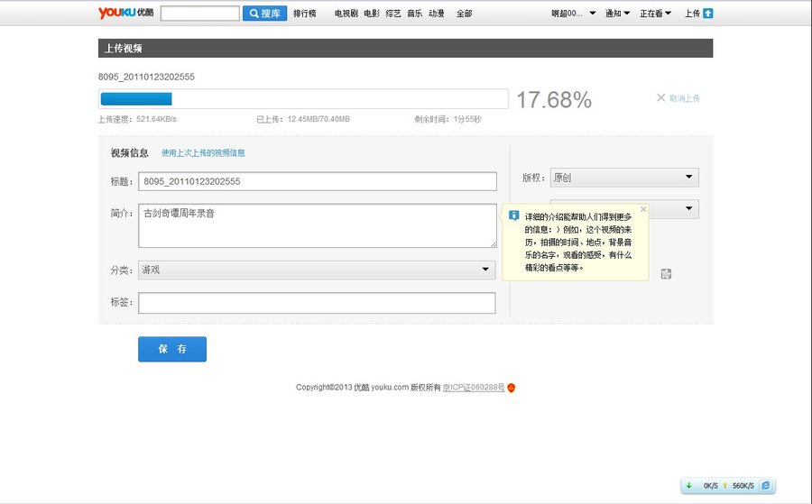Open the 电影 menu item

click(x=372, y=14)
